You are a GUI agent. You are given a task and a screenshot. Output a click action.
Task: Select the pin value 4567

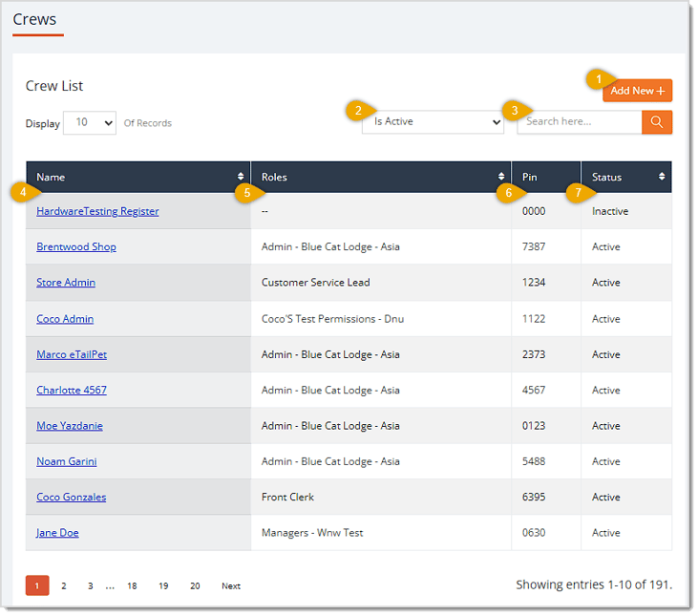click(534, 391)
